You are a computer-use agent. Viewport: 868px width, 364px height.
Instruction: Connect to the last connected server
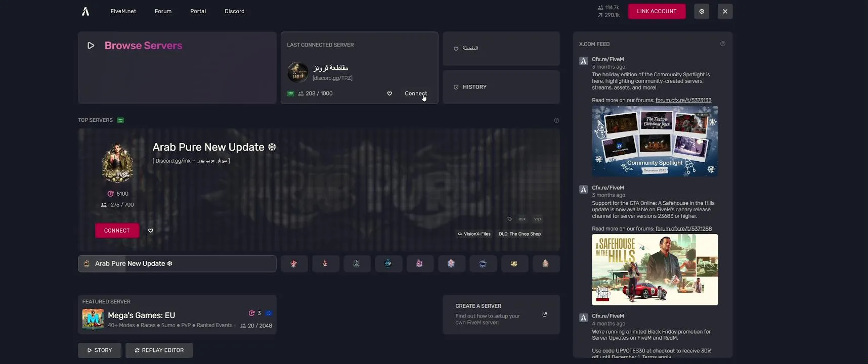416,94
